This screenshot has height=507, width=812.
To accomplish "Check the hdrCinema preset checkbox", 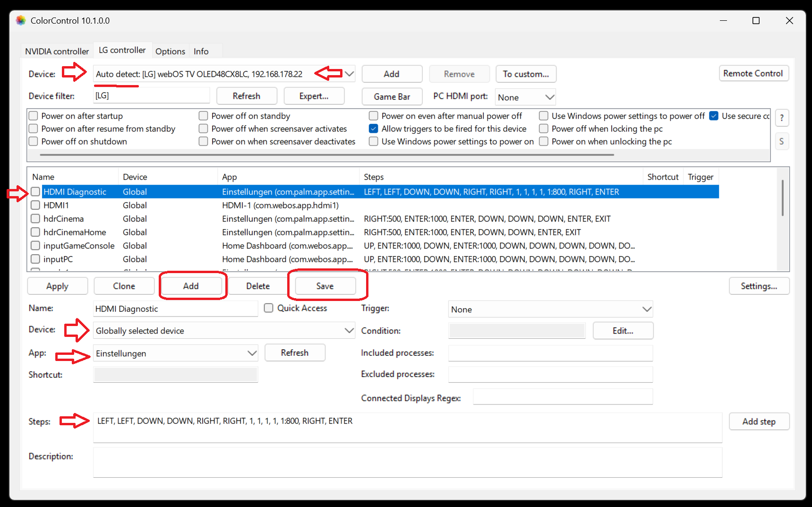I will (35, 219).
